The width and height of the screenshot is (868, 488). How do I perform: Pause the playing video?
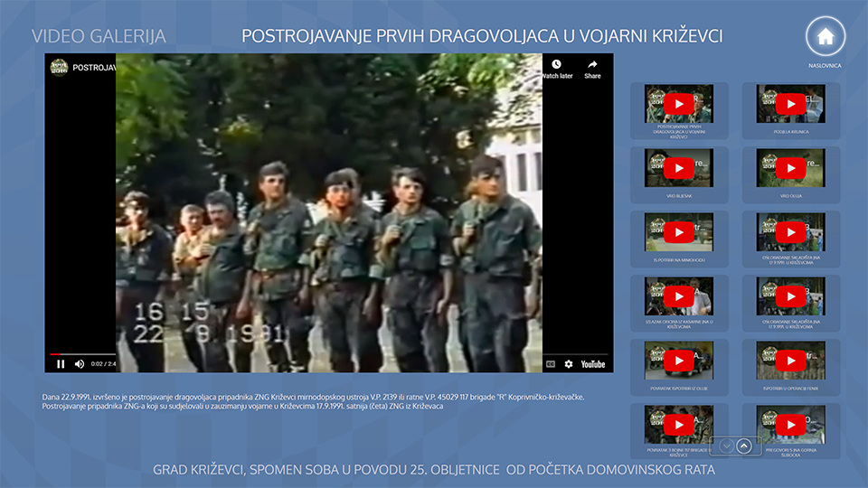coord(61,364)
